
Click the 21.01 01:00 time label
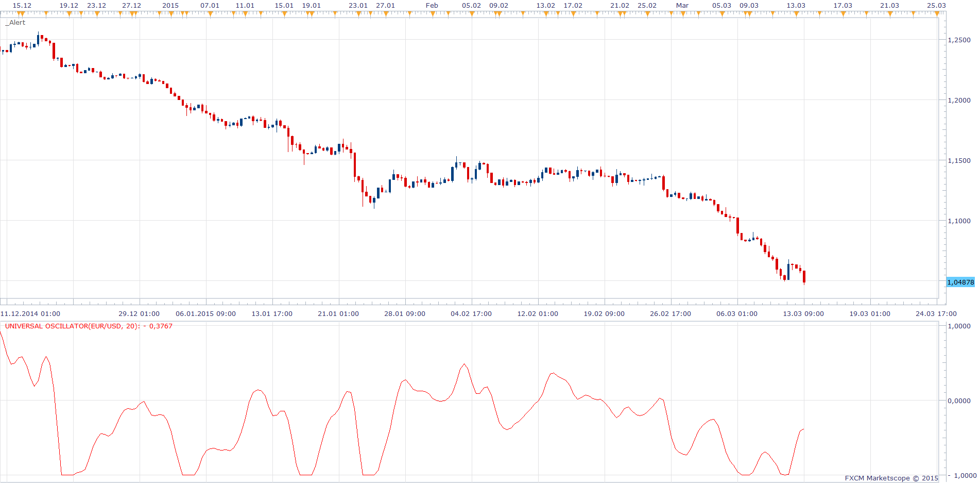pos(338,313)
